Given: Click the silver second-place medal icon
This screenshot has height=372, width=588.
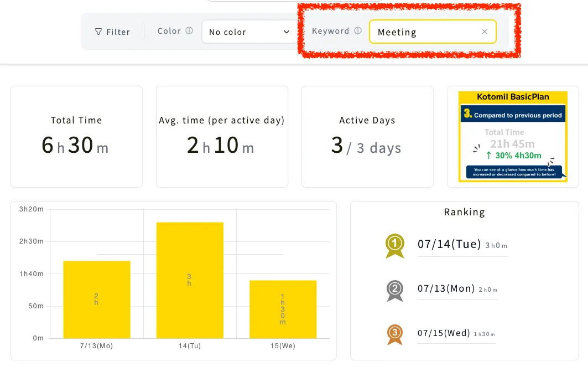Looking at the screenshot, I should [x=395, y=291].
